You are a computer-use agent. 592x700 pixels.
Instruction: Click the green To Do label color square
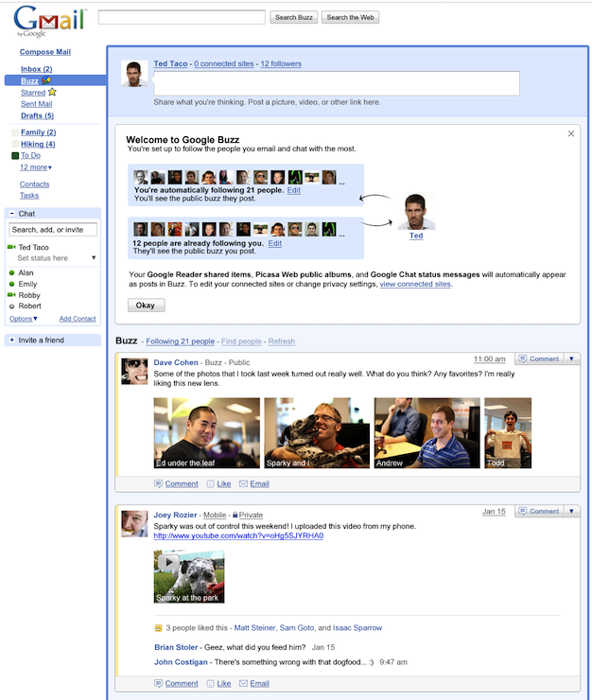pyautogui.click(x=14, y=155)
